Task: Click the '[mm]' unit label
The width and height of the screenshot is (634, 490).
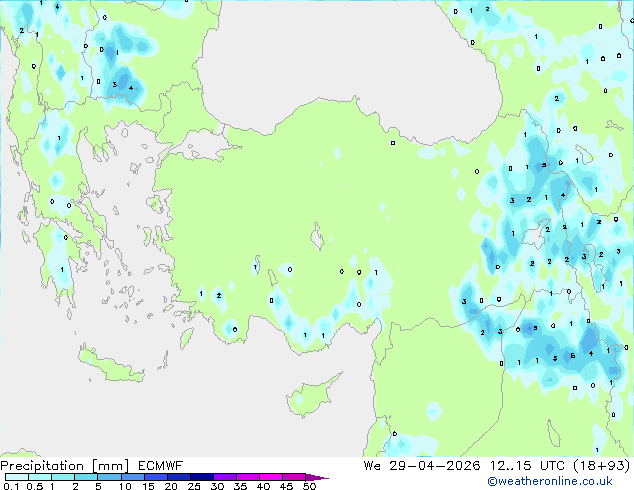Action: (x=110, y=466)
